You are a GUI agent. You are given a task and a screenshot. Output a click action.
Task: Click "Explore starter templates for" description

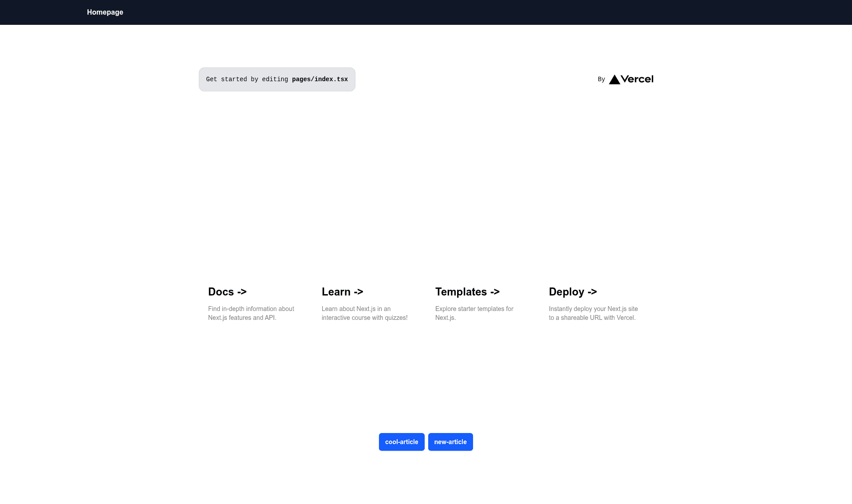[x=474, y=309]
